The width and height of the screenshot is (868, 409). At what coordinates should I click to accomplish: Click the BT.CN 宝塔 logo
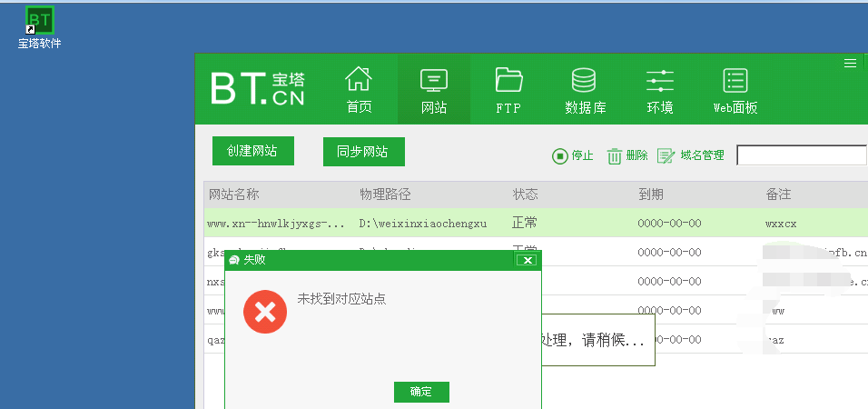pyautogui.click(x=258, y=89)
